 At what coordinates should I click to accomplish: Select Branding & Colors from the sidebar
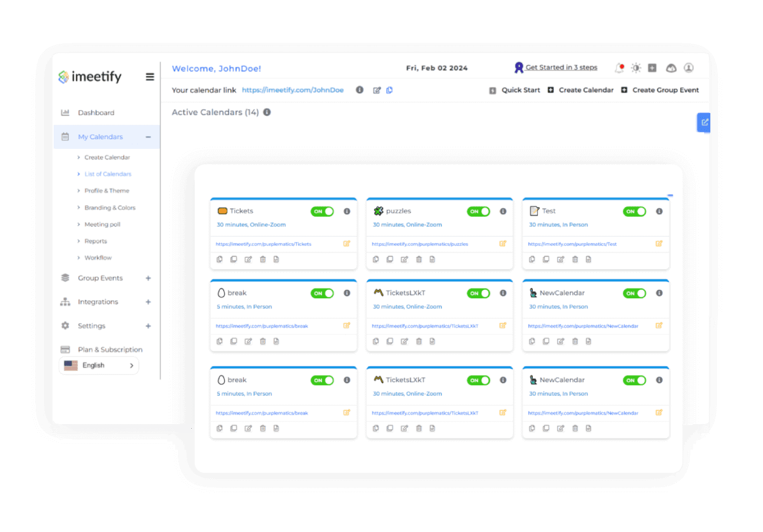[x=110, y=207]
